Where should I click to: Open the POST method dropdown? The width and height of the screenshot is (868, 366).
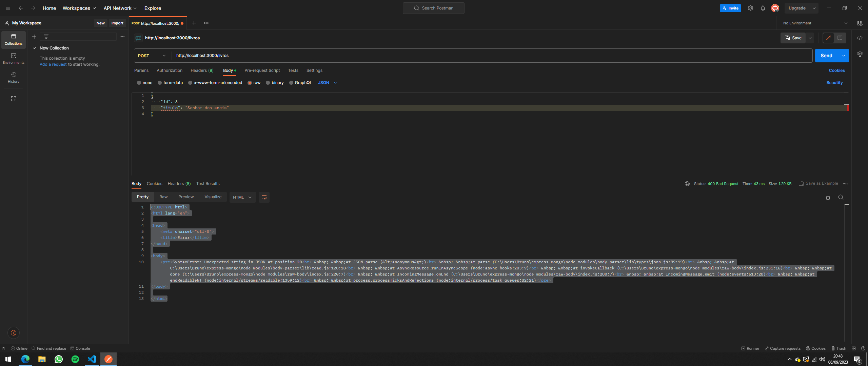click(x=152, y=56)
